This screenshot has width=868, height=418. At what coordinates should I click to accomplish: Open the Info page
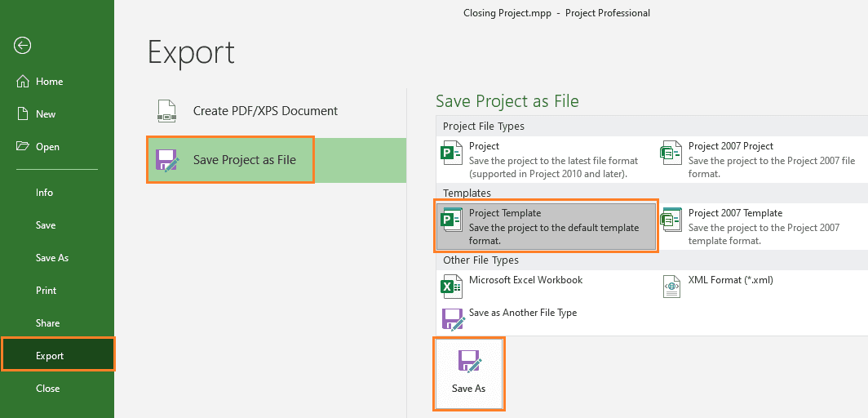click(57, 193)
